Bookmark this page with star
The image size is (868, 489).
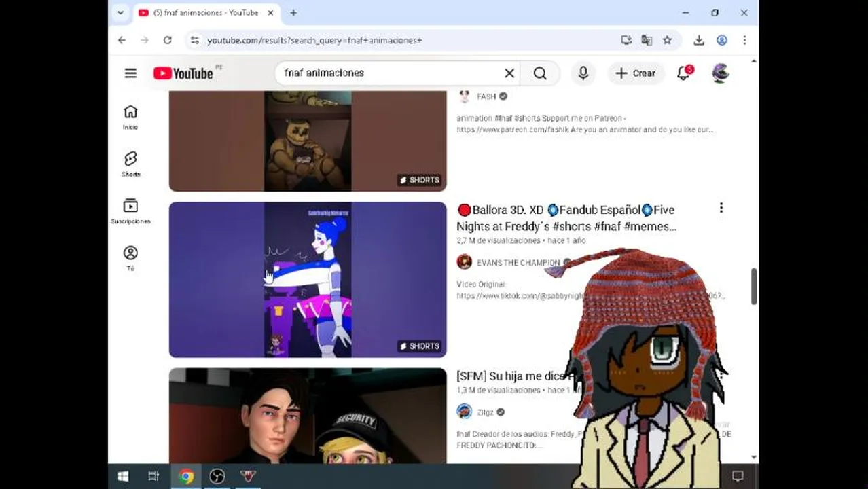click(x=667, y=40)
